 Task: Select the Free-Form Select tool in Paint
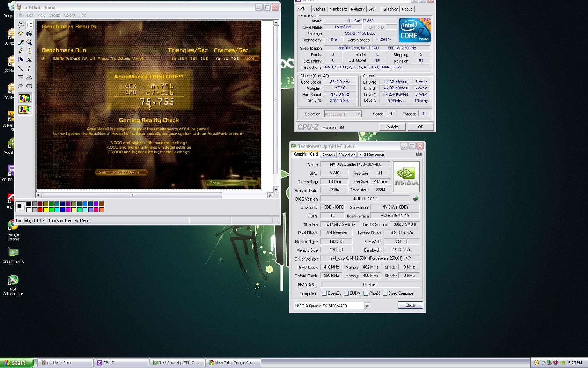[x=21, y=25]
